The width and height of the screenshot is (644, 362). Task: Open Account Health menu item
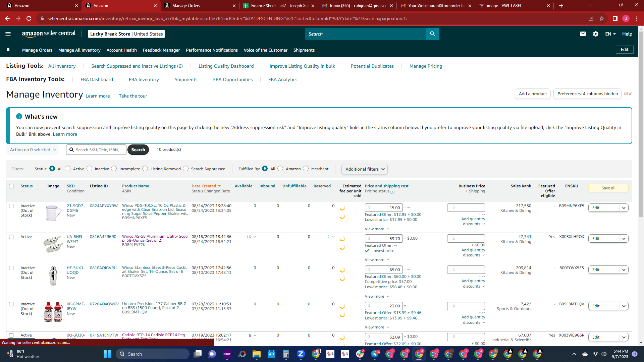pos(121,50)
